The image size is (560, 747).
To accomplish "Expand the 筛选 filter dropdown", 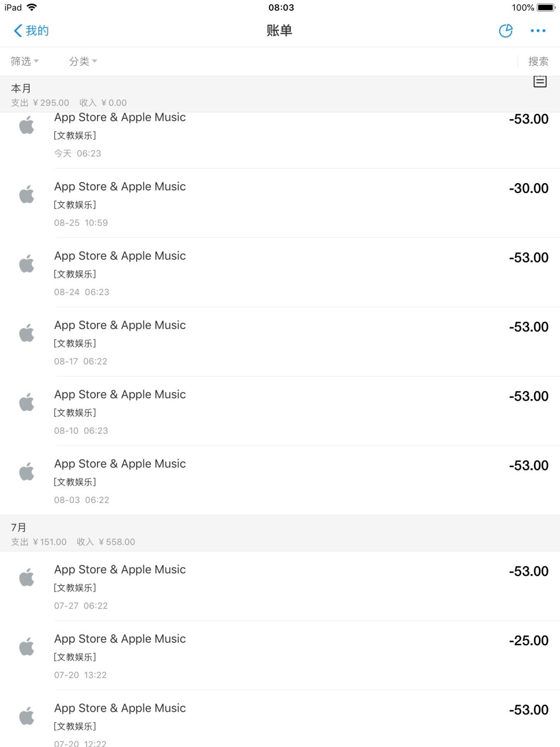I will tap(24, 62).
